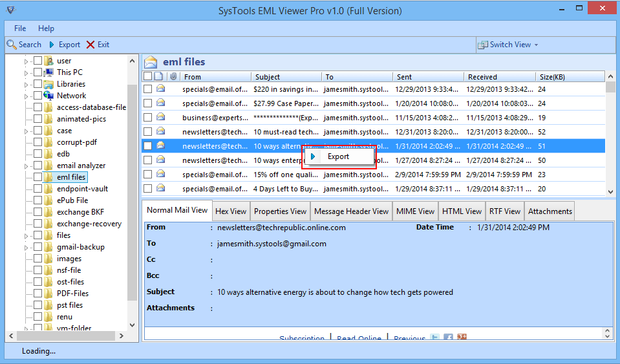Click the user folder icon in tree
620x364 pixels.
click(48, 61)
